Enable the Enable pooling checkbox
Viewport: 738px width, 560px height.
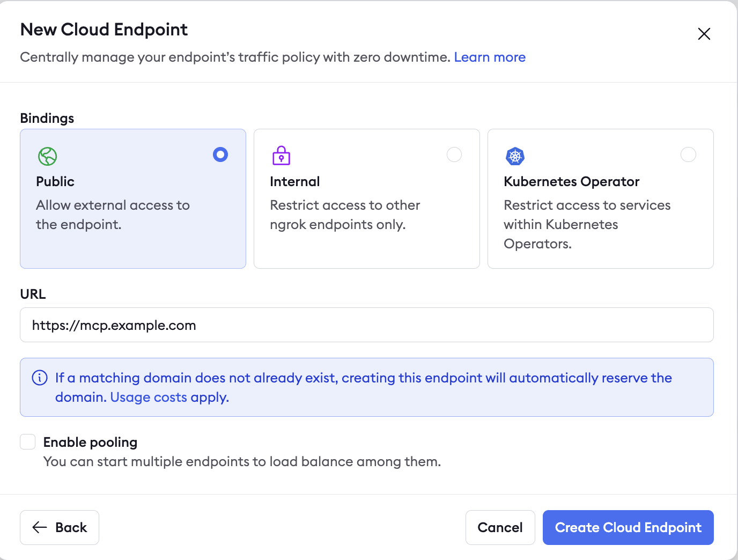[27, 441]
